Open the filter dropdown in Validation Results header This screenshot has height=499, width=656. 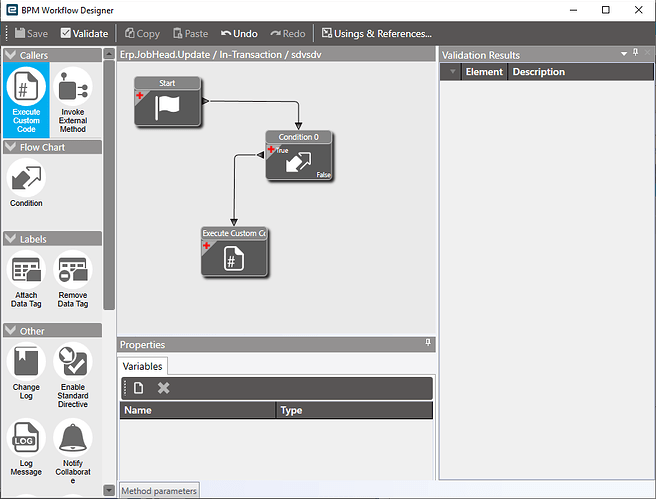coord(452,72)
